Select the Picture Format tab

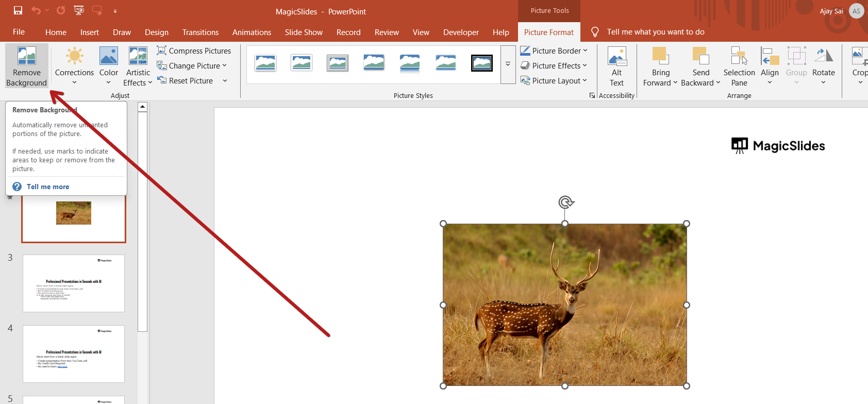click(549, 32)
